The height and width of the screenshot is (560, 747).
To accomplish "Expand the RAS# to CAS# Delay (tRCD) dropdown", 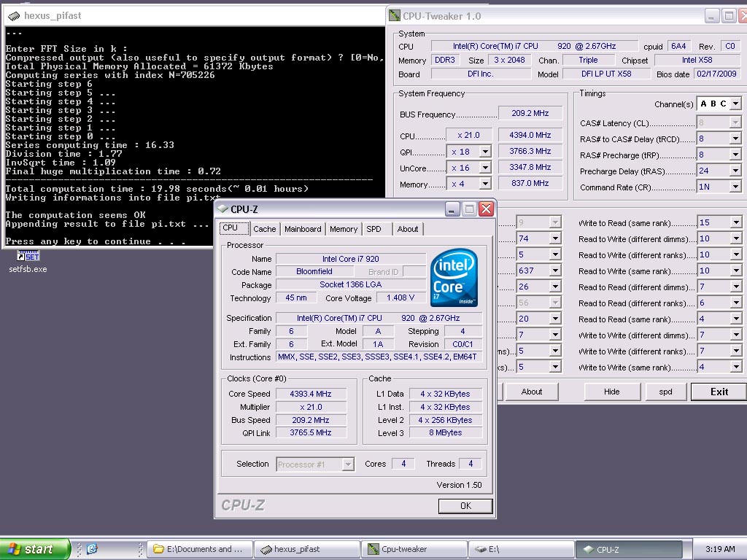I will 735,139.
